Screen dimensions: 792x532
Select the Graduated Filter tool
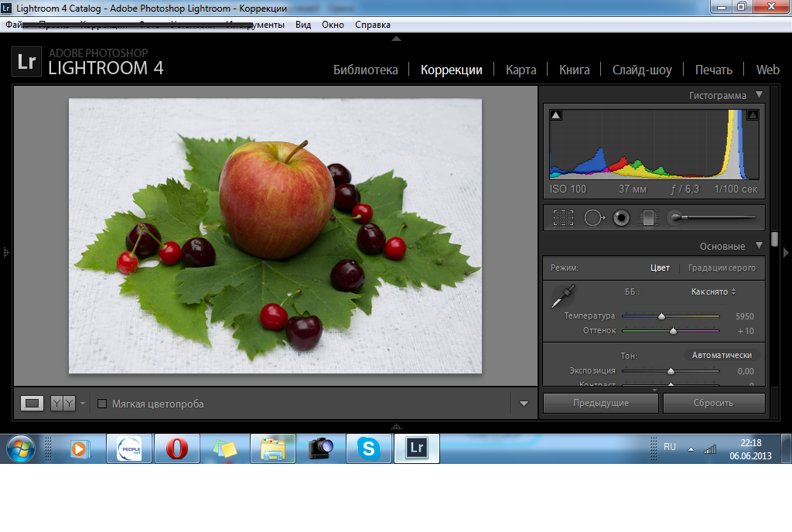click(x=647, y=218)
